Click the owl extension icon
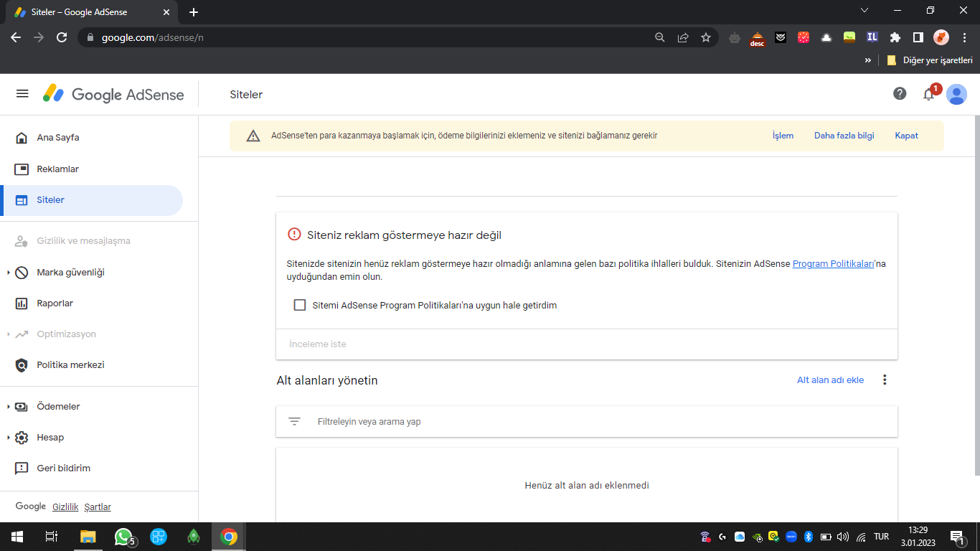The height and width of the screenshot is (551, 980). click(x=781, y=37)
